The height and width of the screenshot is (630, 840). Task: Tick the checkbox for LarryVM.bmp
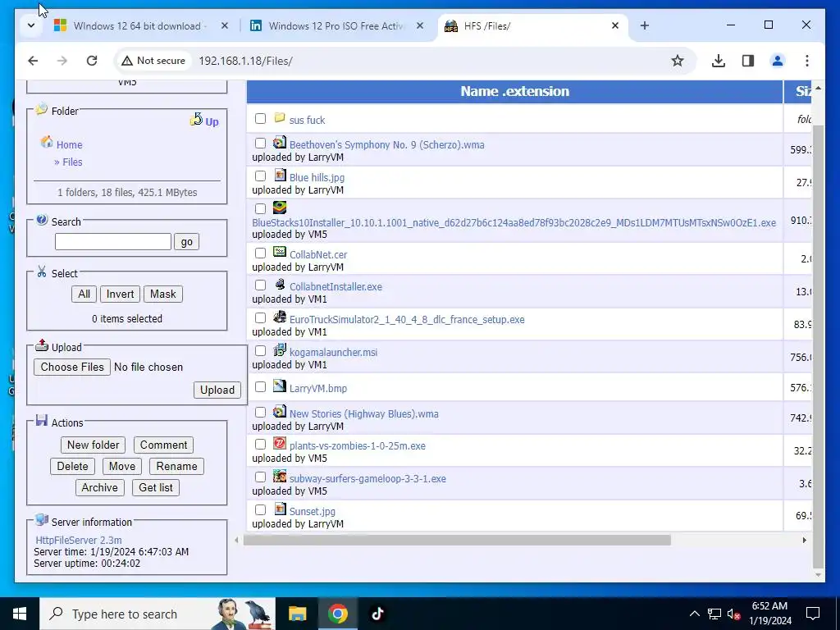click(x=260, y=386)
